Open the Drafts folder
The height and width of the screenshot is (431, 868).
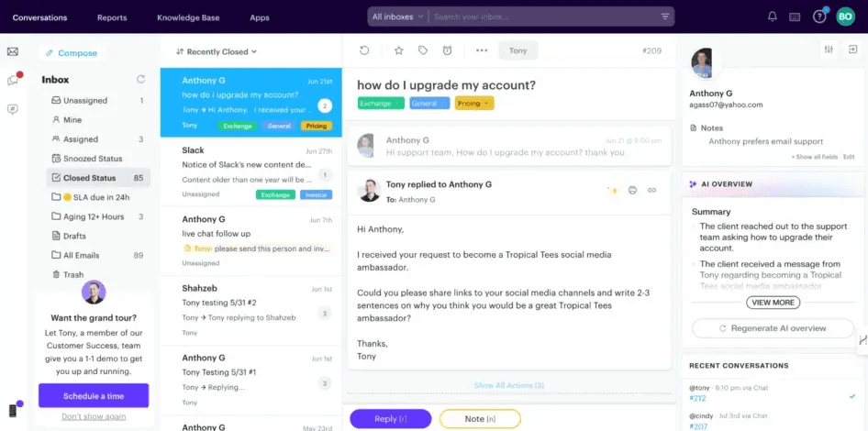point(98,237)
